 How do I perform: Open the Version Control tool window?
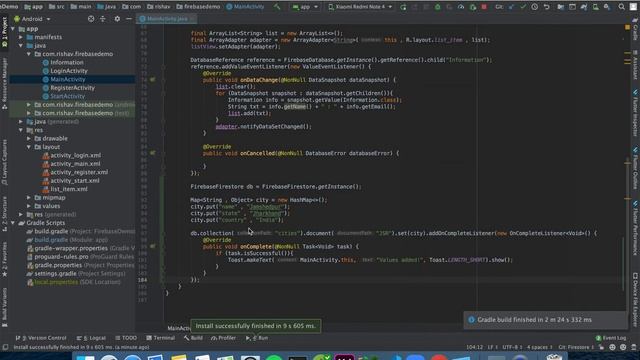(41, 338)
